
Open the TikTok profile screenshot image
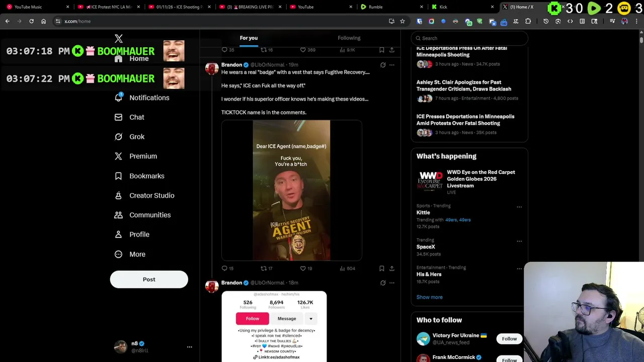click(274, 326)
